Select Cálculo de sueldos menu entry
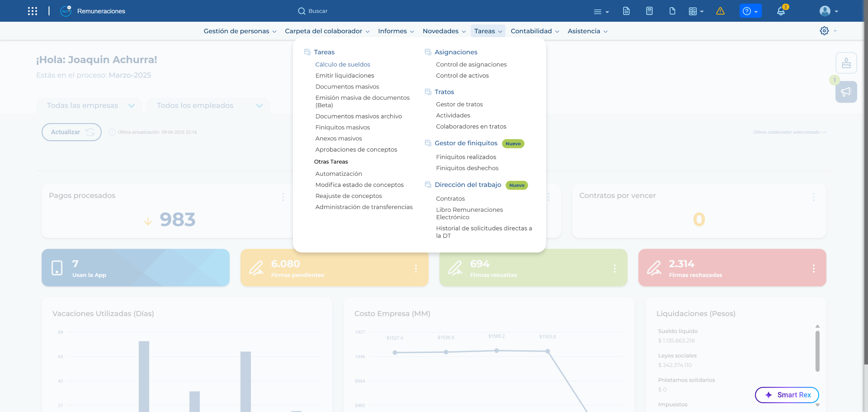868x412 pixels. [x=342, y=64]
